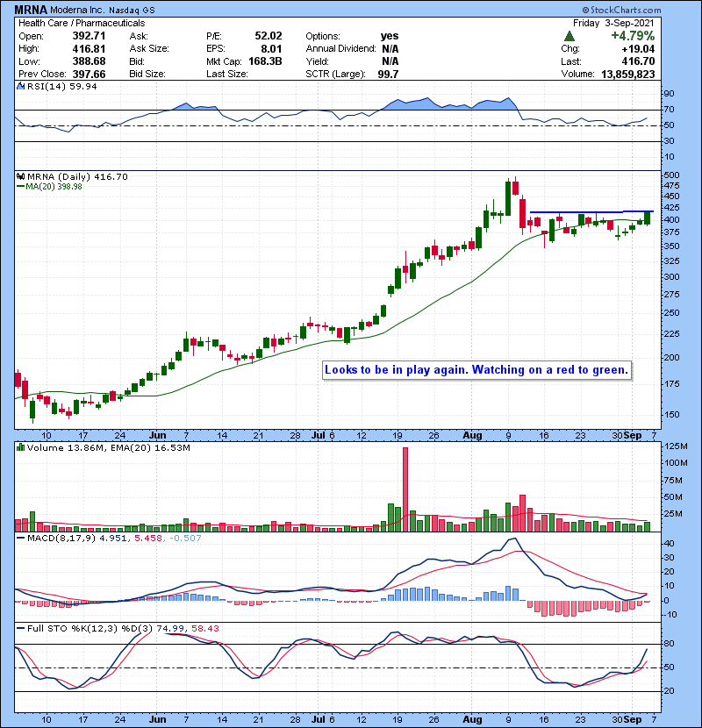The width and height of the screenshot is (702, 728).
Task: Click the Aug label on price chart axis
Action: coord(474,433)
